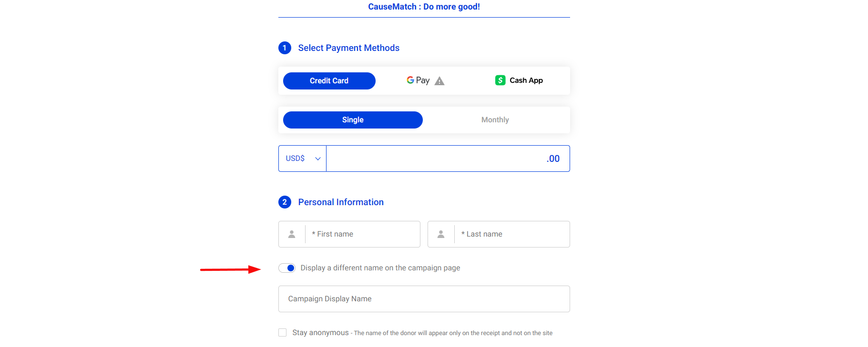This screenshot has width=868, height=347.
Task: Click the step 1 number badge
Action: point(285,48)
